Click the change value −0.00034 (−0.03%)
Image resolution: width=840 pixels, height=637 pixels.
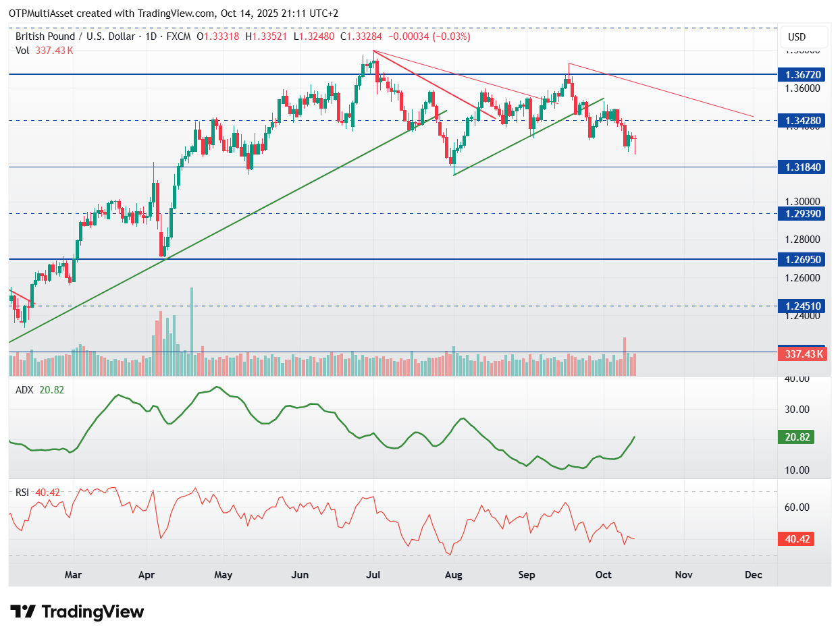pos(429,36)
